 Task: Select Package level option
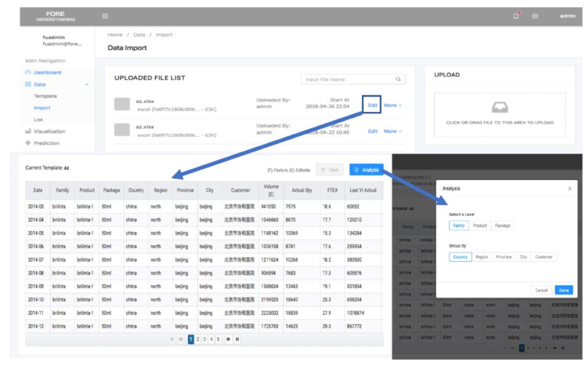pyautogui.click(x=503, y=225)
